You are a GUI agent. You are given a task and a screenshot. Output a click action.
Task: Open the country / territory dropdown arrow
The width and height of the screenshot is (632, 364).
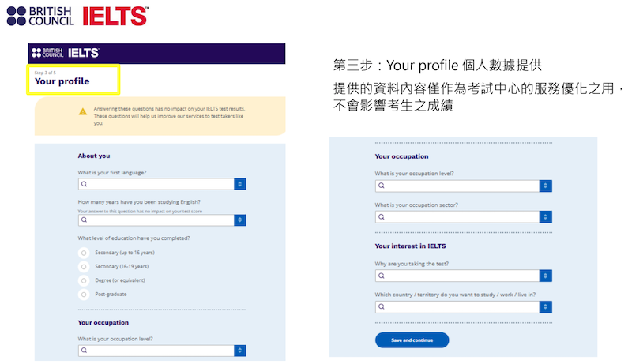pos(545,307)
